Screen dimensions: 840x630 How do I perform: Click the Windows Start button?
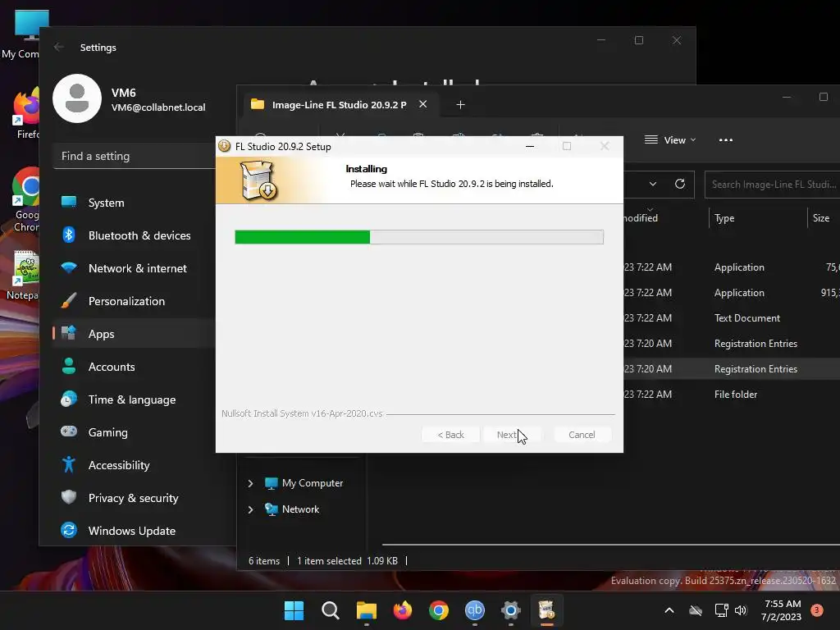tap(294, 610)
